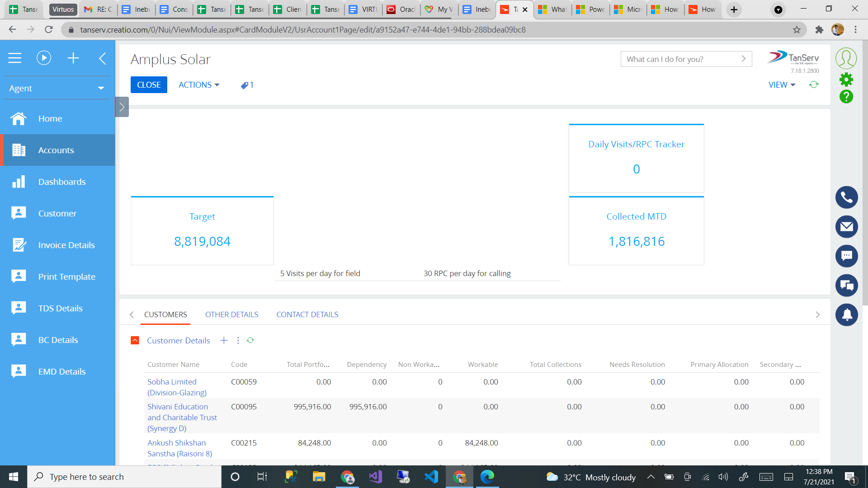Screen dimensions: 868x488
Task: Click the Daily Visits/RPC Tracker widget
Action: [636, 158]
